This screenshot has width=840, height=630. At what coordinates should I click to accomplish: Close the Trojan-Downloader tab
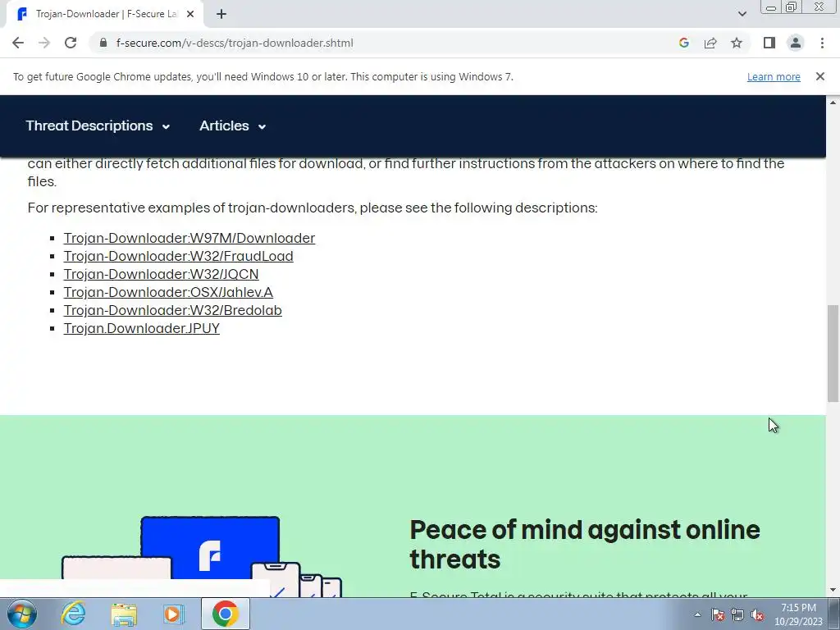click(x=189, y=15)
